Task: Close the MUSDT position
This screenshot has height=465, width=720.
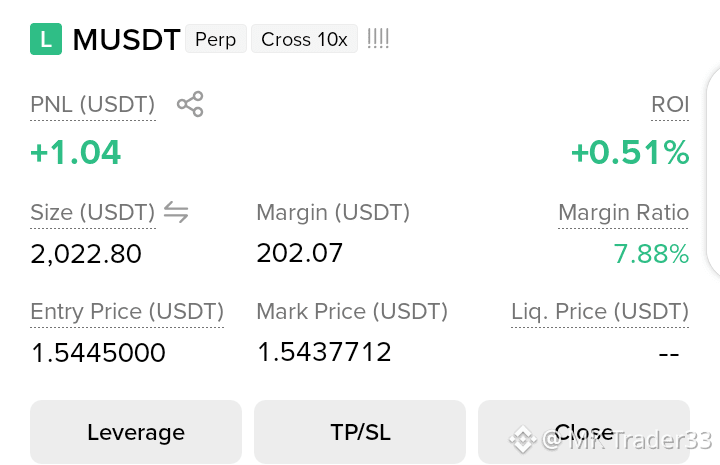Action: pyautogui.click(x=584, y=432)
